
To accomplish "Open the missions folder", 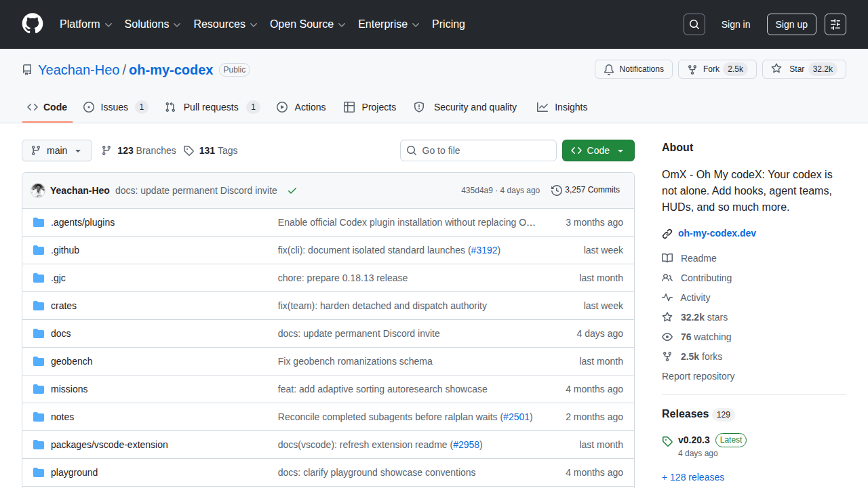I will tap(69, 389).
